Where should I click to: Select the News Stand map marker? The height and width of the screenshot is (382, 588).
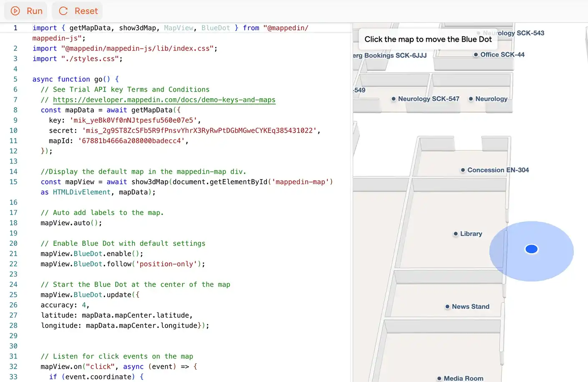click(447, 307)
